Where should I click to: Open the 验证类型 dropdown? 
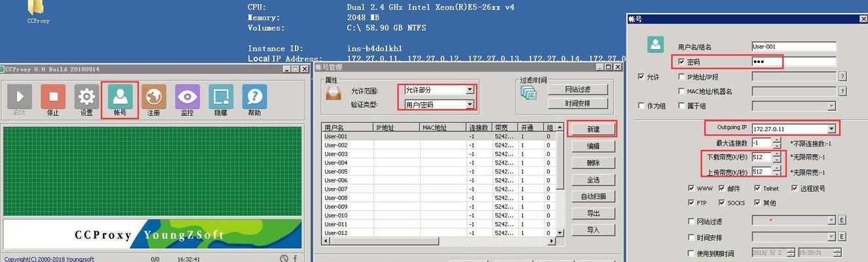(x=470, y=104)
